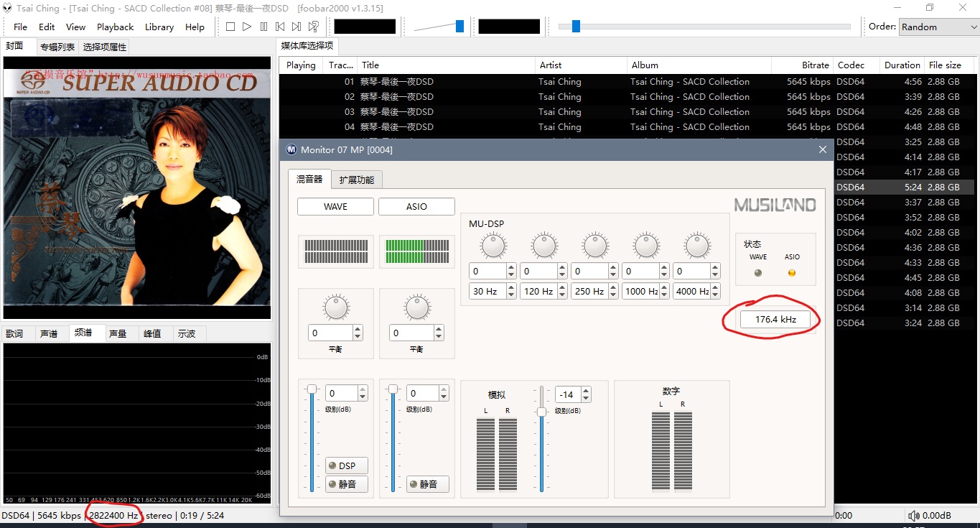Mute the WAVE channel with 静音
Image resolution: width=980 pixels, height=528 pixels.
pos(347,484)
